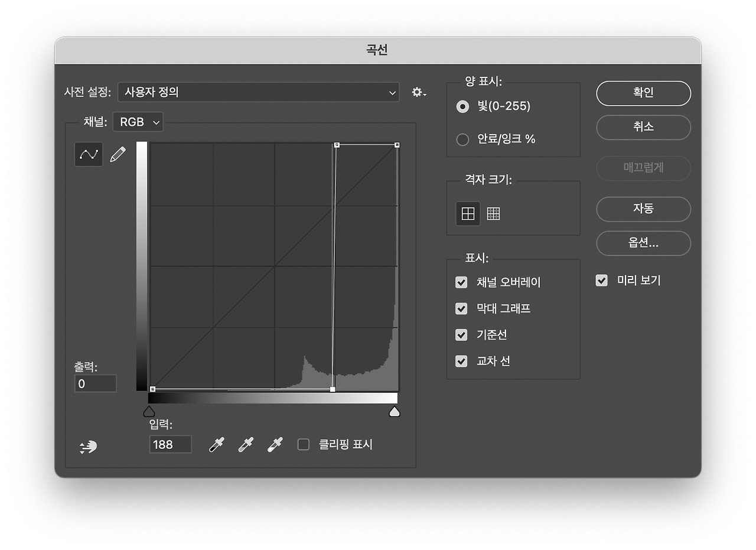Choose the simple 4x4 grid size

(x=468, y=213)
